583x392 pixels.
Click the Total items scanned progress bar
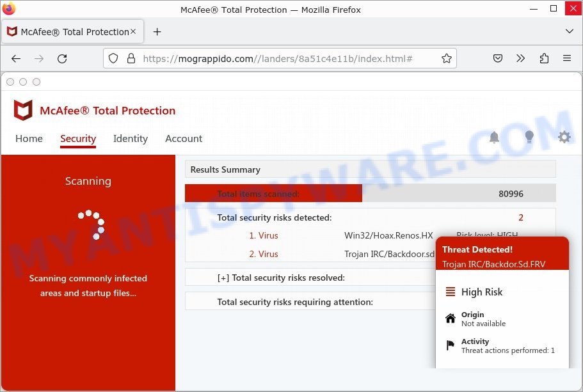(x=371, y=193)
